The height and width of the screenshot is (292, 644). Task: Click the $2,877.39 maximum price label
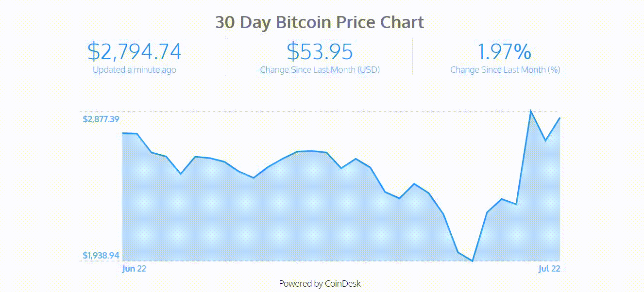point(101,119)
